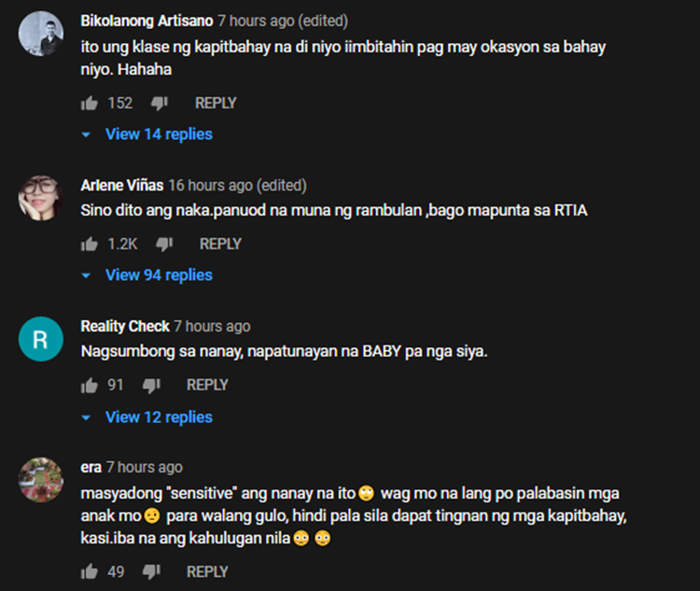Like era's comment with 49 likes
700x591 pixels.
[x=90, y=571]
